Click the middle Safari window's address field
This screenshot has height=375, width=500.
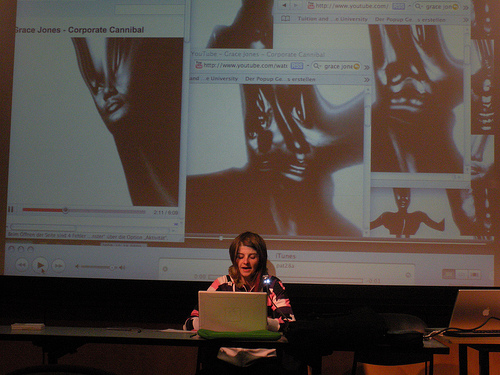(x=249, y=65)
